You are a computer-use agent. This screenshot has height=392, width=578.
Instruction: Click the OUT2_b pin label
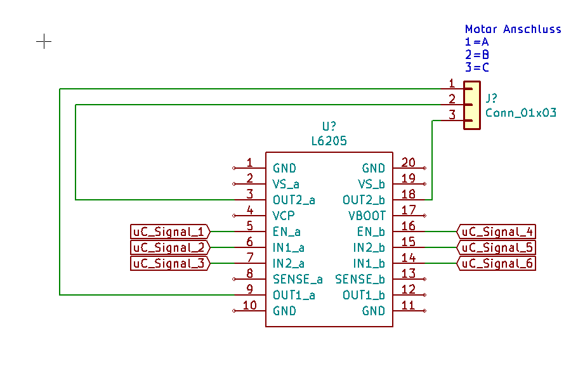pyautogui.click(x=364, y=200)
